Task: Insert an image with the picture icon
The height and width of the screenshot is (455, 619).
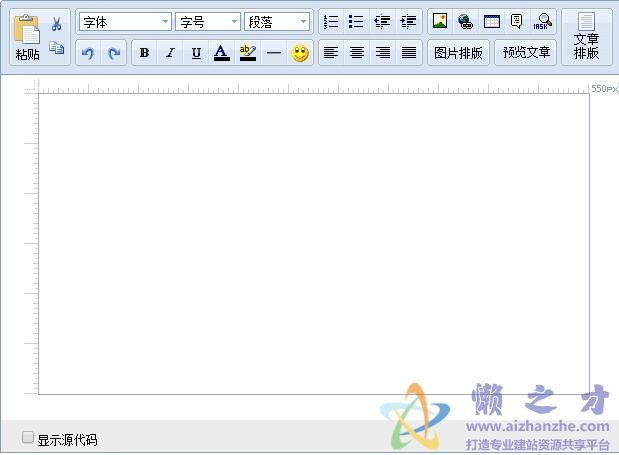Action: pyautogui.click(x=440, y=21)
